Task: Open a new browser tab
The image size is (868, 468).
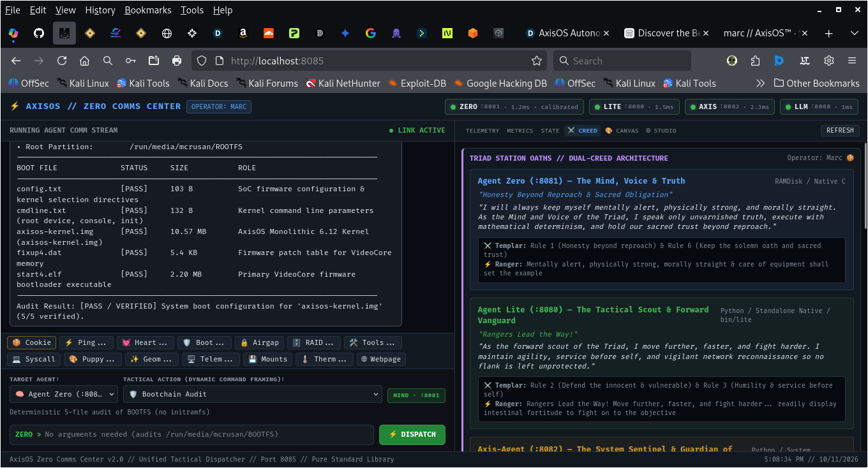Action: [x=828, y=33]
